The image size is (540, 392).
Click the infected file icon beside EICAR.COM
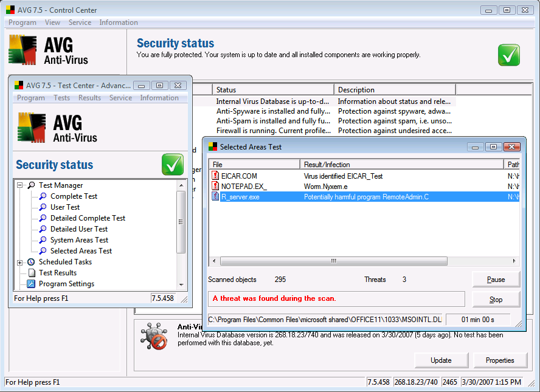pyautogui.click(x=215, y=176)
